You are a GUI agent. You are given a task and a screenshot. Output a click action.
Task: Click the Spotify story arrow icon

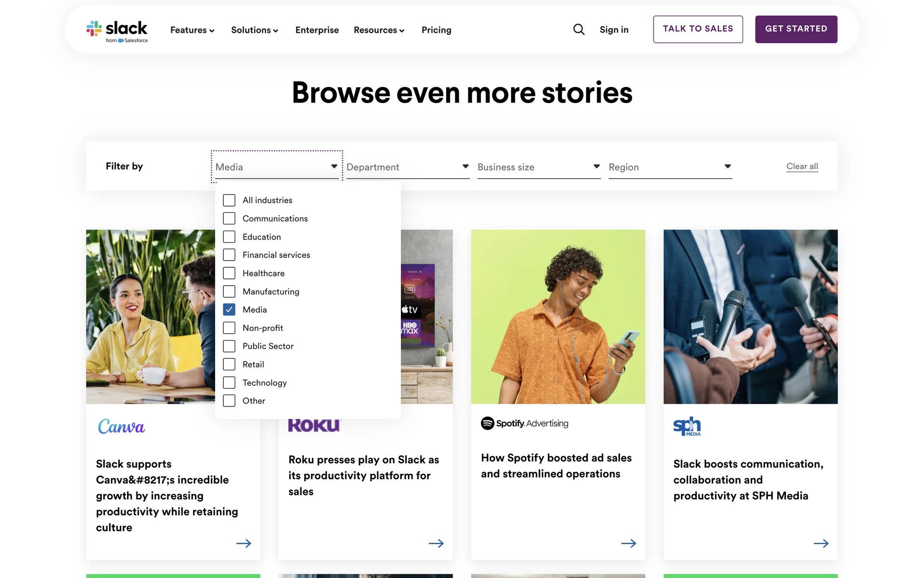(x=629, y=543)
